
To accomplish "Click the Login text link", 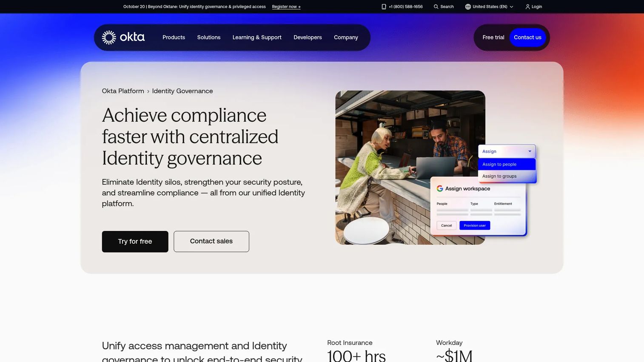I will [x=536, y=7].
